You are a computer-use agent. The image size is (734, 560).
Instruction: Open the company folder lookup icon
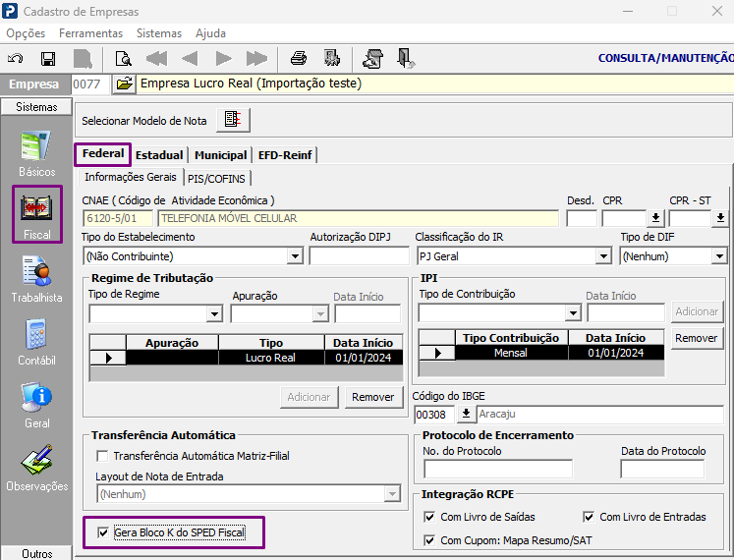coord(124,84)
